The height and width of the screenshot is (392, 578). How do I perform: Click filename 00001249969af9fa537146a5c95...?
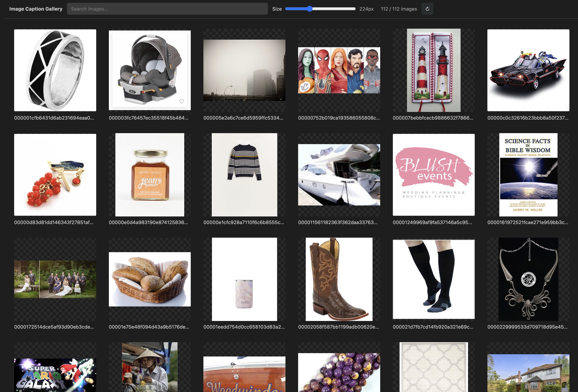[x=432, y=222]
